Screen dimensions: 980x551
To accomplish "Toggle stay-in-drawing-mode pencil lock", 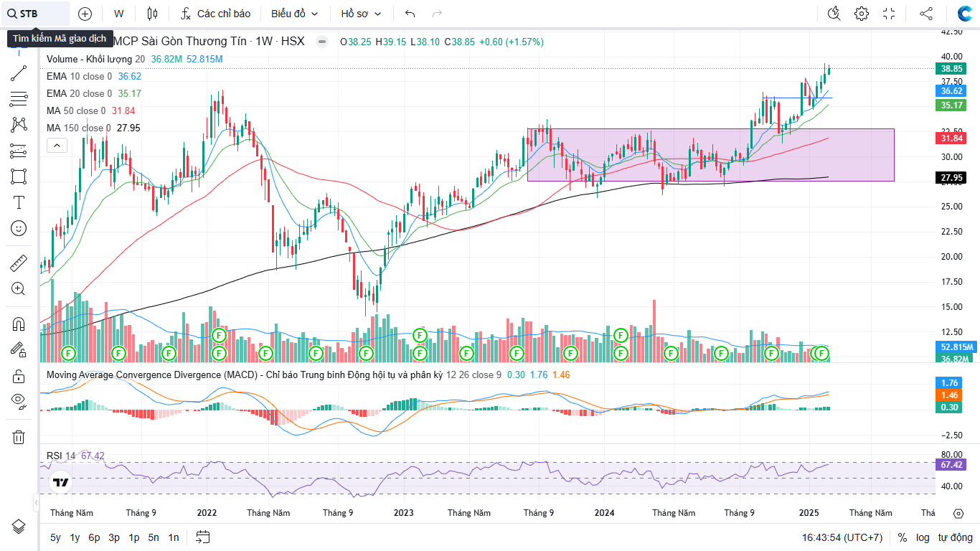I will click(x=19, y=349).
